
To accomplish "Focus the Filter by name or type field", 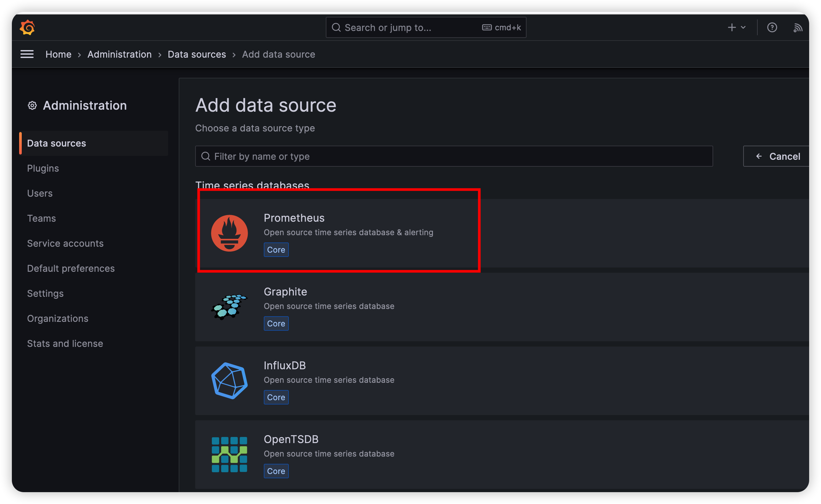I will (454, 156).
